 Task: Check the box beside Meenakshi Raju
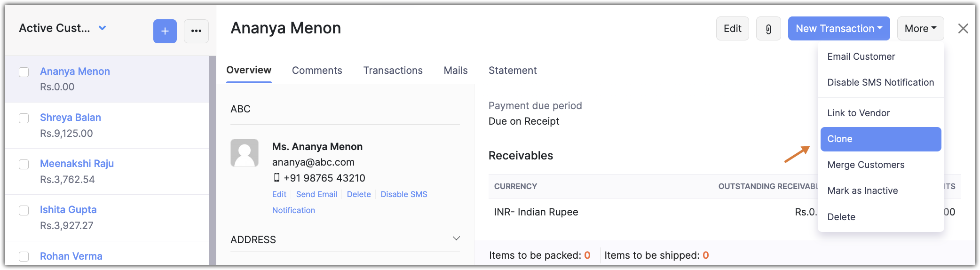point(24,164)
